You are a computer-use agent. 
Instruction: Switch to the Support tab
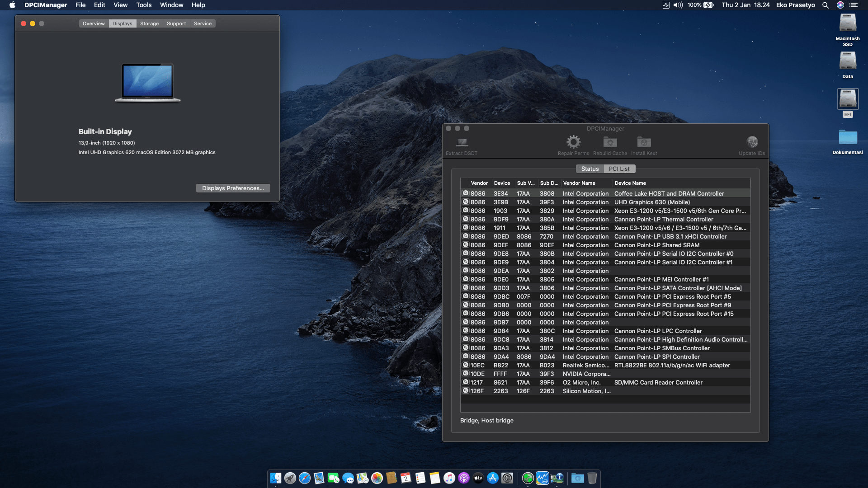tap(176, 23)
